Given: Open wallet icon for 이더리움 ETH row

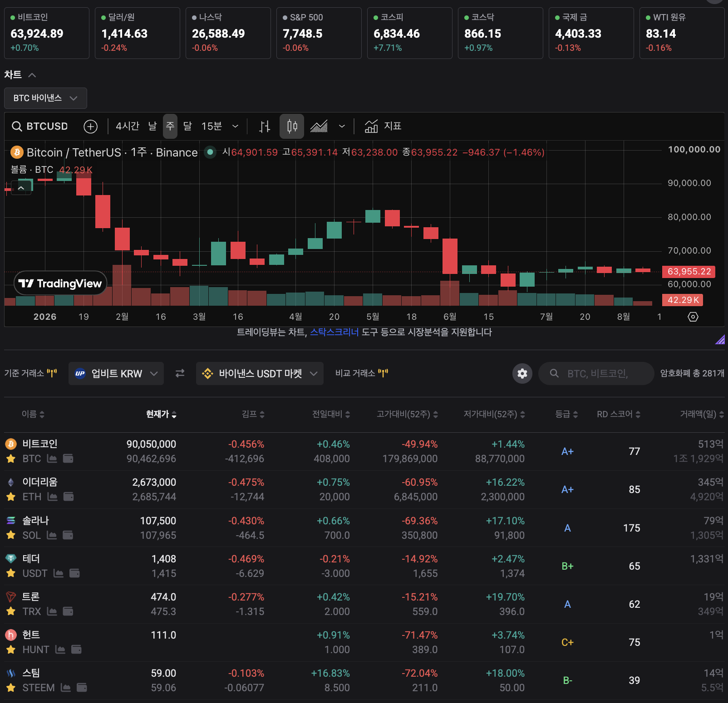Looking at the screenshot, I should click(69, 497).
